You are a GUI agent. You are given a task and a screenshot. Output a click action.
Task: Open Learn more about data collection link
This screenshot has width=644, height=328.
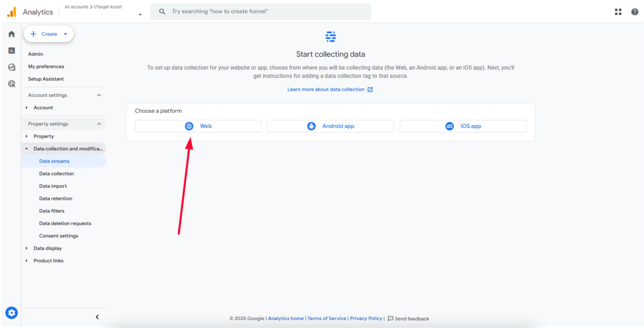[326, 90]
